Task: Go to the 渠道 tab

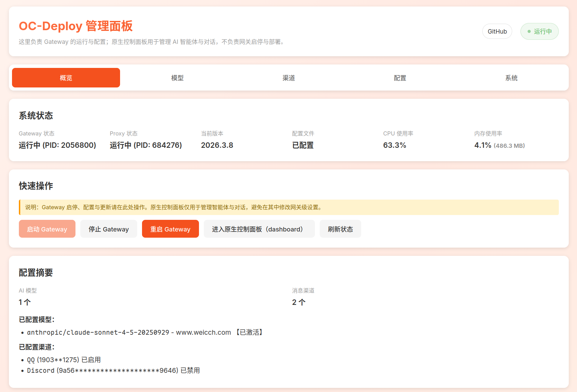Action: point(288,78)
